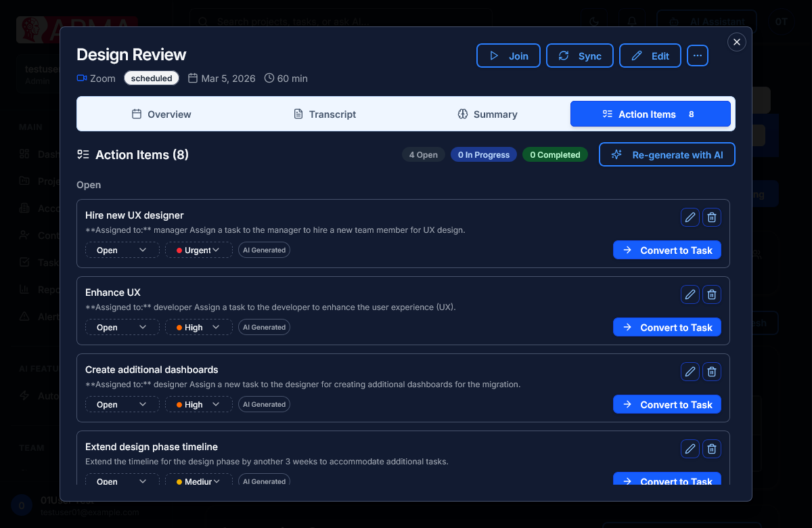Convert "Hire new UX designer" to a task

pyautogui.click(x=667, y=250)
